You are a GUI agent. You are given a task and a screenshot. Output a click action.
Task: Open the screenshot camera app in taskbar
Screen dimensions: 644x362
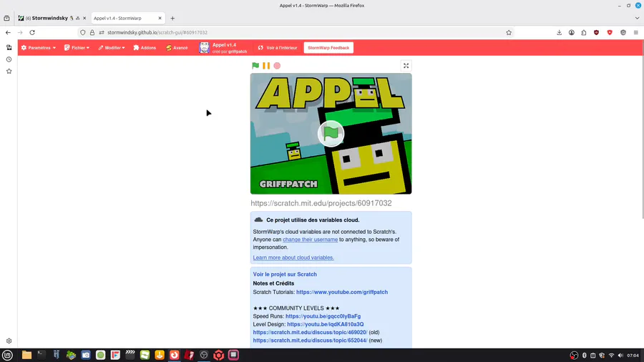86,355
